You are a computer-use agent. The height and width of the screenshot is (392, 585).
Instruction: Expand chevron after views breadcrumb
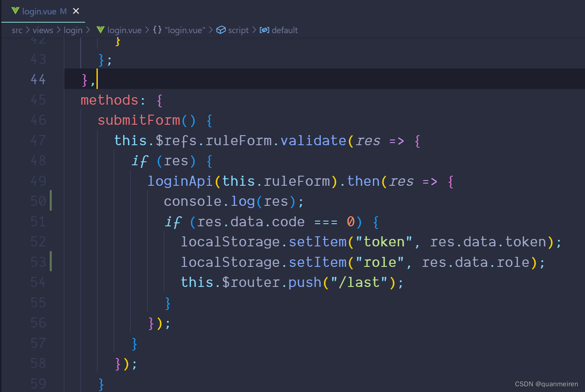pyautogui.click(x=58, y=30)
